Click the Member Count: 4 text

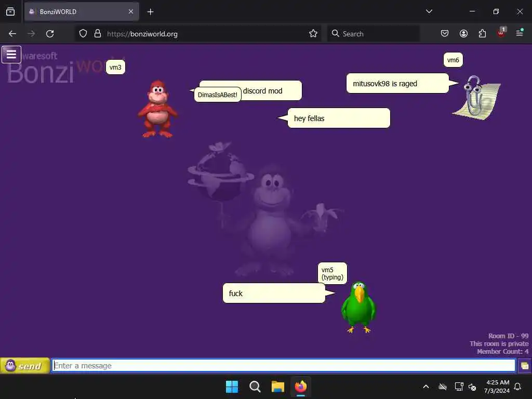tap(502, 352)
